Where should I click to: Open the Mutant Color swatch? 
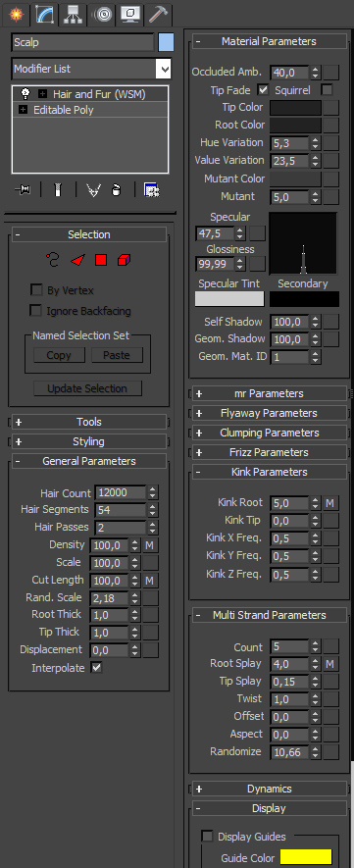coord(295,179)
